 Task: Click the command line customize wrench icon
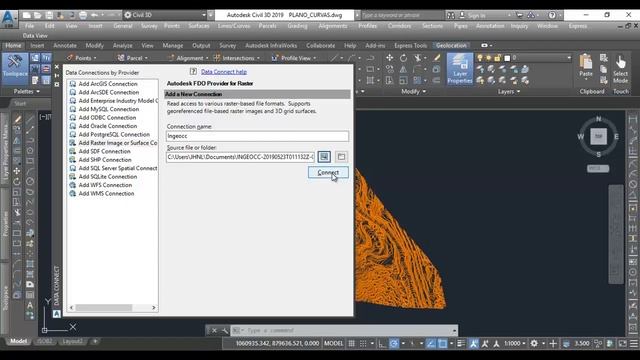pos(225,330)
